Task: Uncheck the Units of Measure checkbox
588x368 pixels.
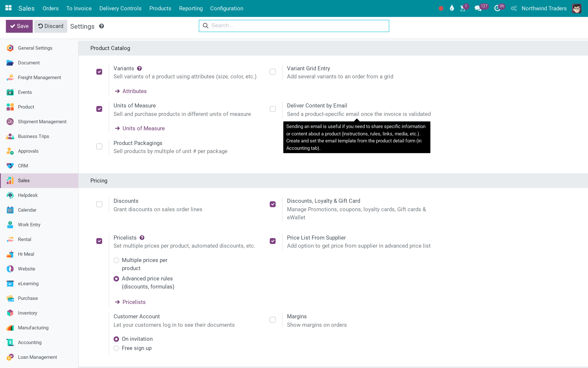Action: [99, 109]
